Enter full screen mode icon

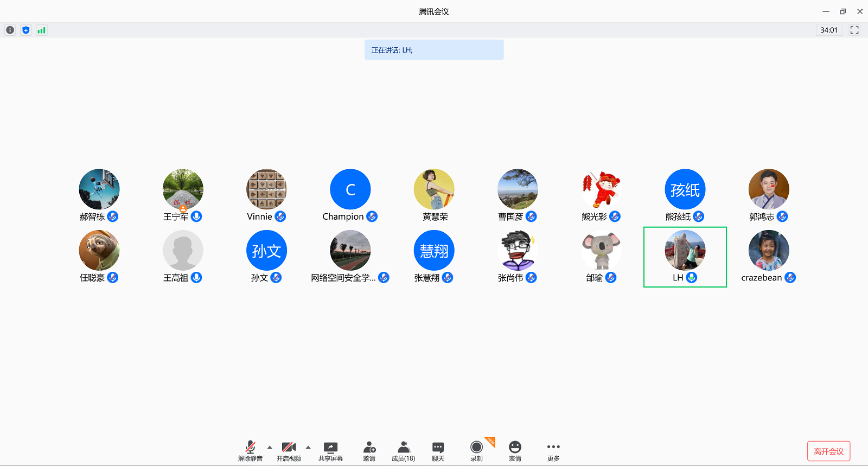854,30
